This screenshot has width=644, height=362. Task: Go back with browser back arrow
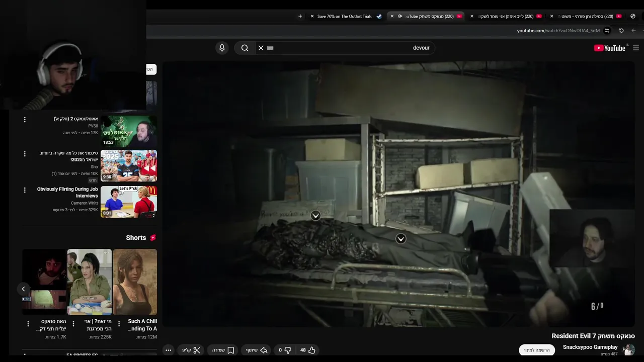pyautogui.click(x=633, y=31)
